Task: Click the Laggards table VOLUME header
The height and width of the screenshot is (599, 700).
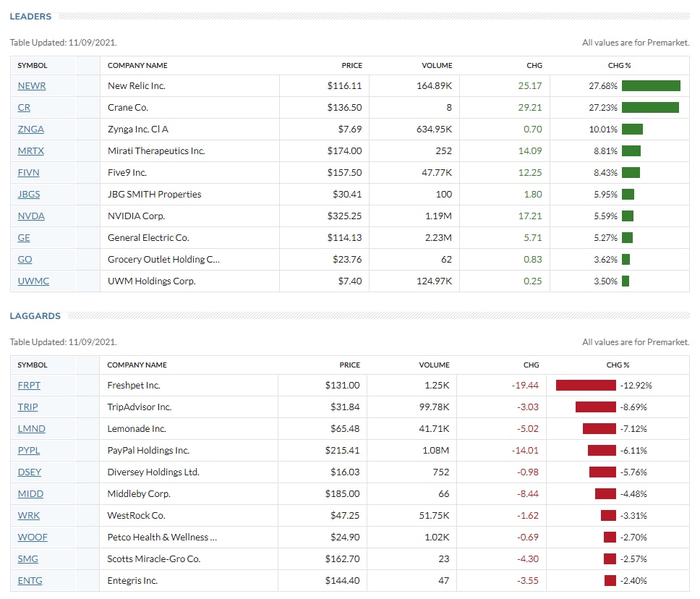Action: 434,365
